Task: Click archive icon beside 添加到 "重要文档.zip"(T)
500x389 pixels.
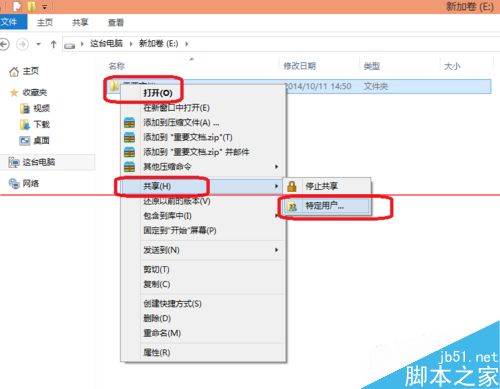Action: [x=130, y=137]
